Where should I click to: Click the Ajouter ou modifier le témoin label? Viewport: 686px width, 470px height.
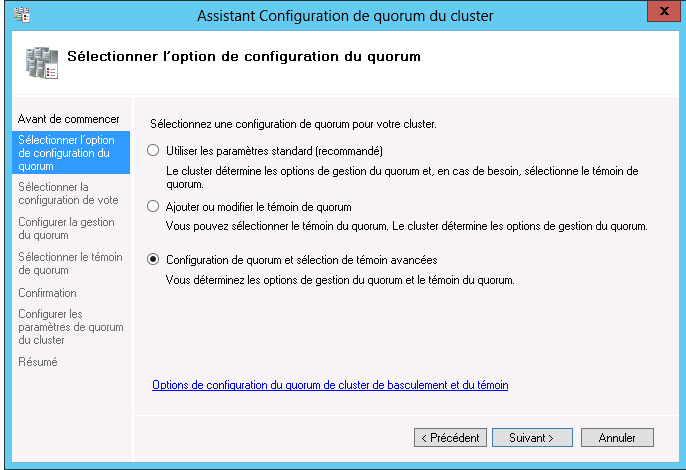[259, 207]
